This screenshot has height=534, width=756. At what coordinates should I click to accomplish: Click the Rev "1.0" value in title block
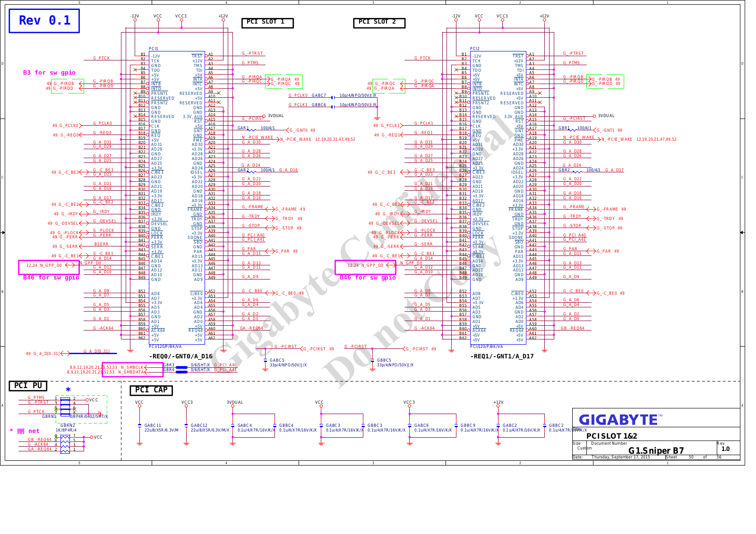pyautogui.click(x=726, y=449)
